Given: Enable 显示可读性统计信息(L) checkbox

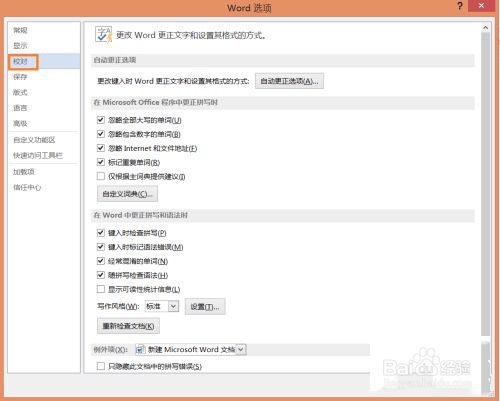Looking at the screenshot, I should [x=101, y=289].
